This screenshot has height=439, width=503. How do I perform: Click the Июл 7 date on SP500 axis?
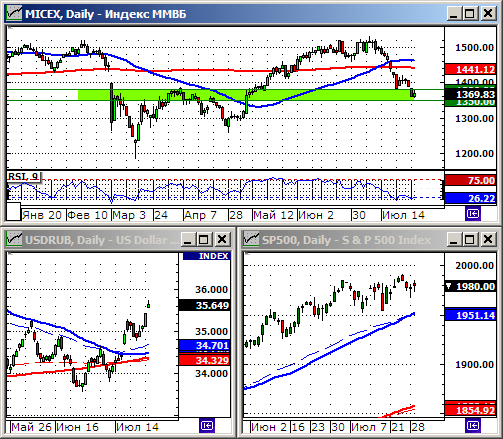(x=368, y=427)
